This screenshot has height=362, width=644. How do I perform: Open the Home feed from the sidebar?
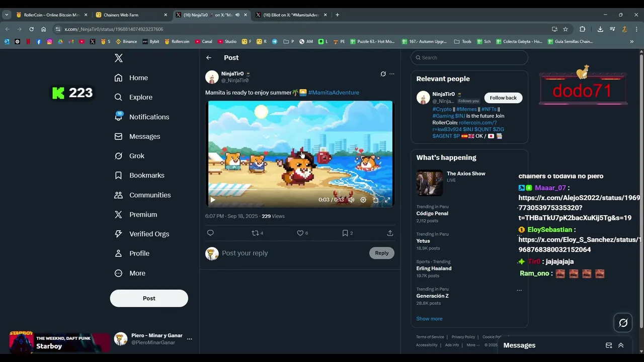tap(131, 78)
